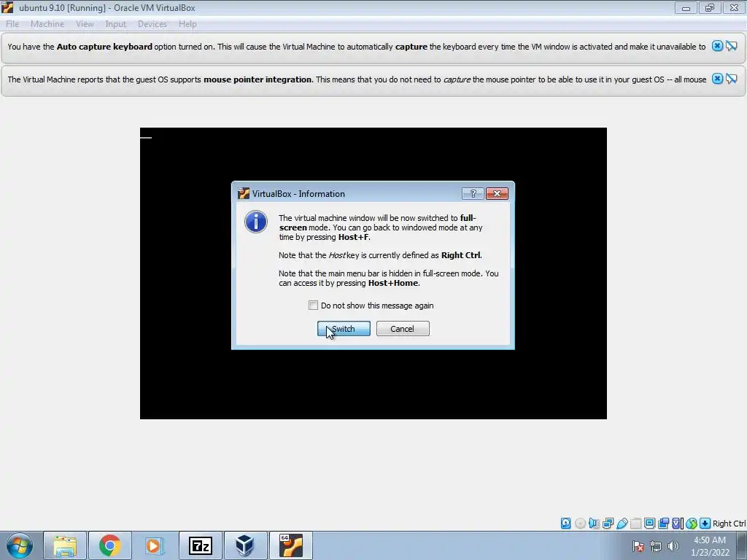This screenshot has height=560, width=747.
Task: Open the Machine menu
Action: click(47, 24)
